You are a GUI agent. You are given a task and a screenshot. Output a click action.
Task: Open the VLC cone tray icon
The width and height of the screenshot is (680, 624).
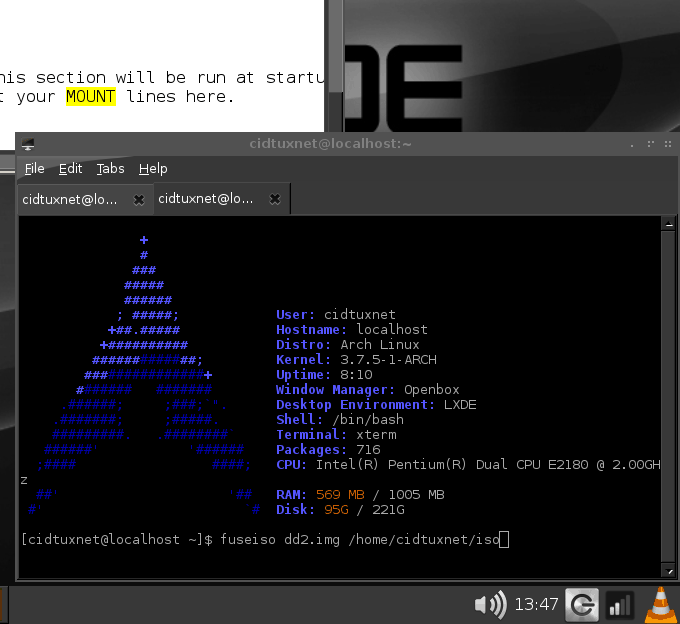tap(661, 604)
